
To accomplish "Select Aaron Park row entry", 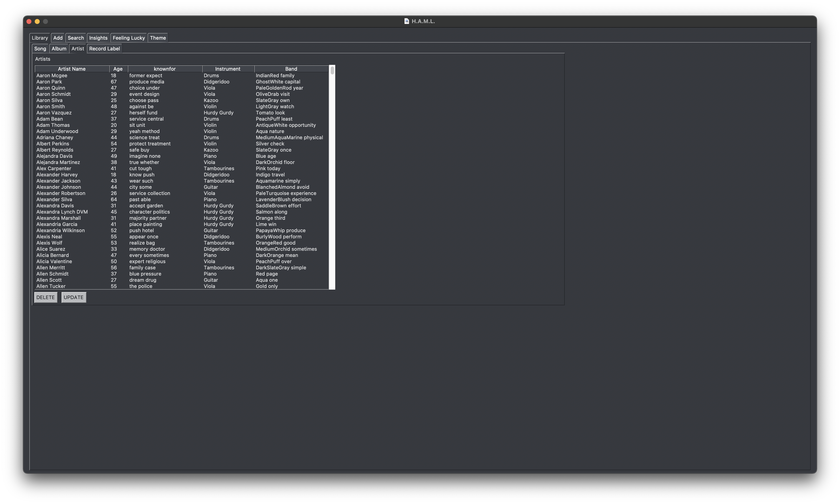I will click(180, 82).
